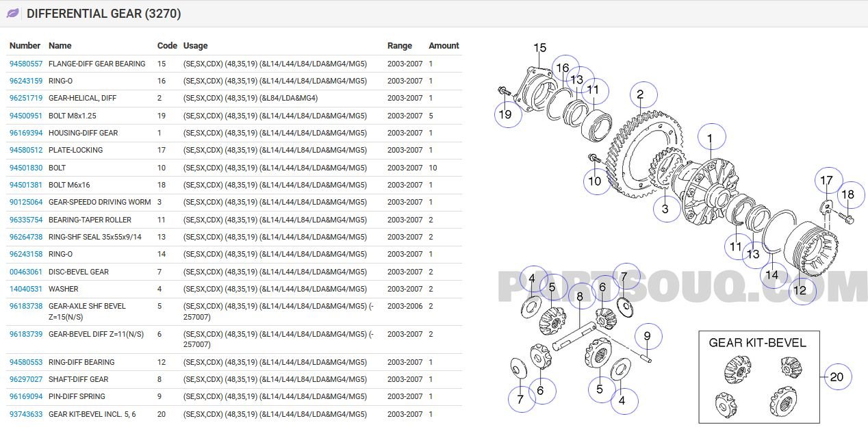Image resolution: width=868 pixels, height=436 pixels.
Task: Select callout 1 on the differential housing
Action: 710,139
